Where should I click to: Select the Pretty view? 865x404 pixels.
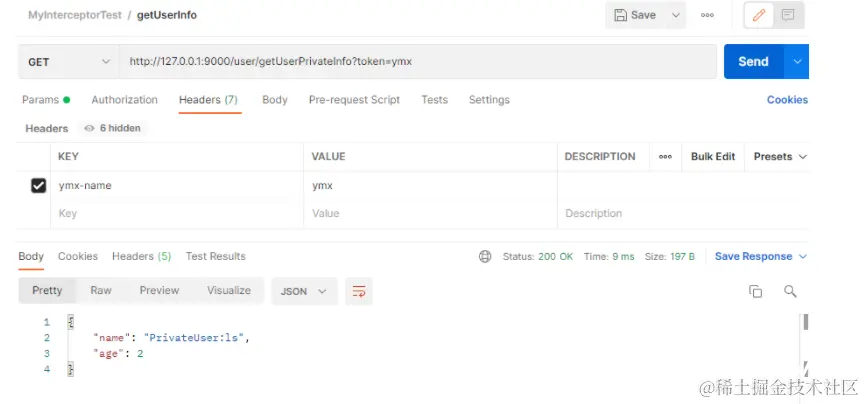point(47,290)
